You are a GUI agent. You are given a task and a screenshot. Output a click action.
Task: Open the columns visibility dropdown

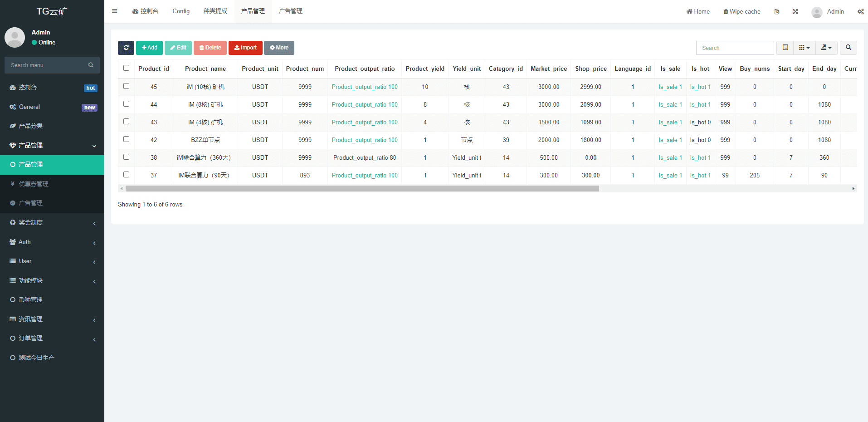tap(804, 48)
